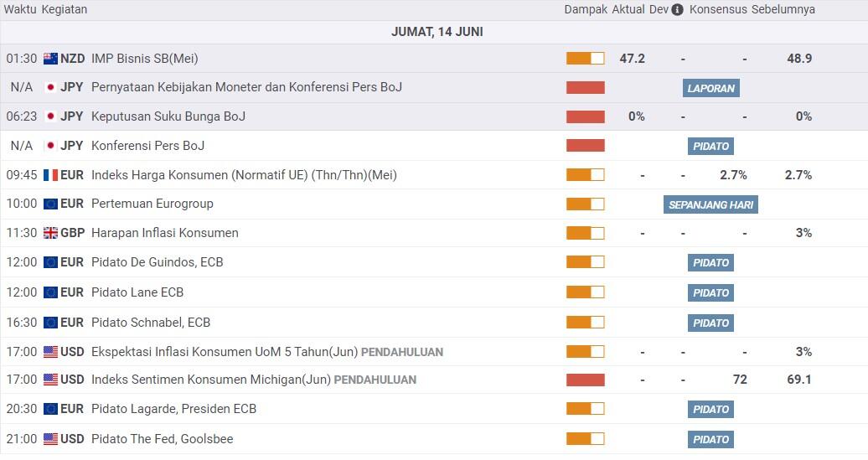Screen dimensions: 868x460
Task: Open the Keputusan Suku Bunga BoJ event
Action: (168, 116)
